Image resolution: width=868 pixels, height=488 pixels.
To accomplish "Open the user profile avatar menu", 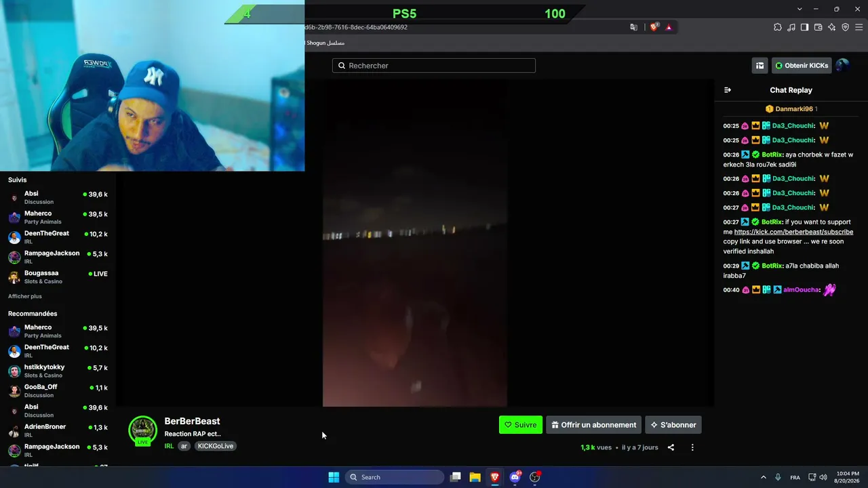I will point(842,66).
